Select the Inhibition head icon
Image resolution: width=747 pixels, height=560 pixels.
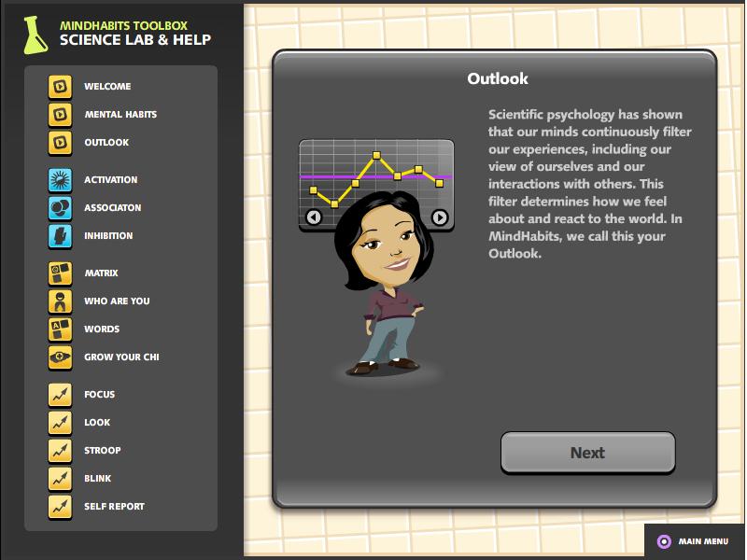coord(61,236)
